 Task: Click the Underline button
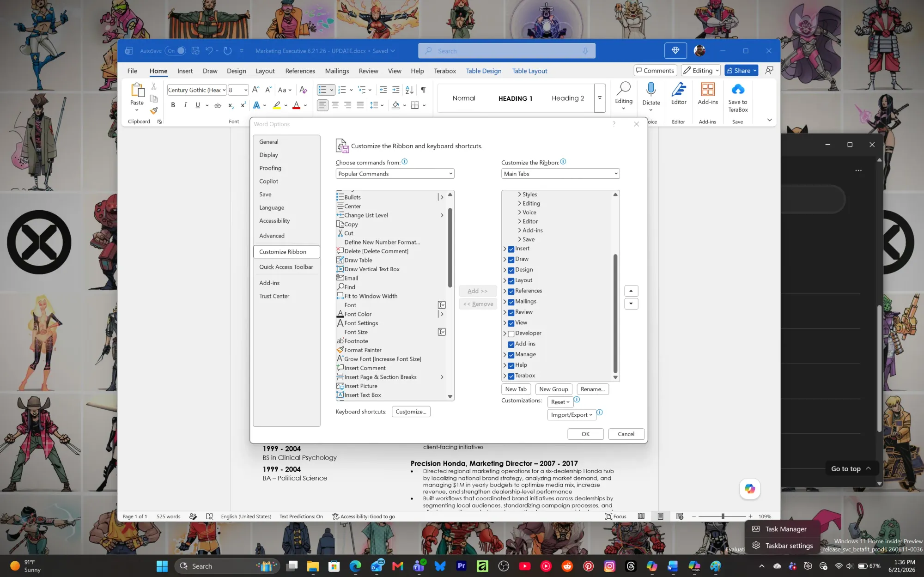pyautogui.click(x=198, y=105)
